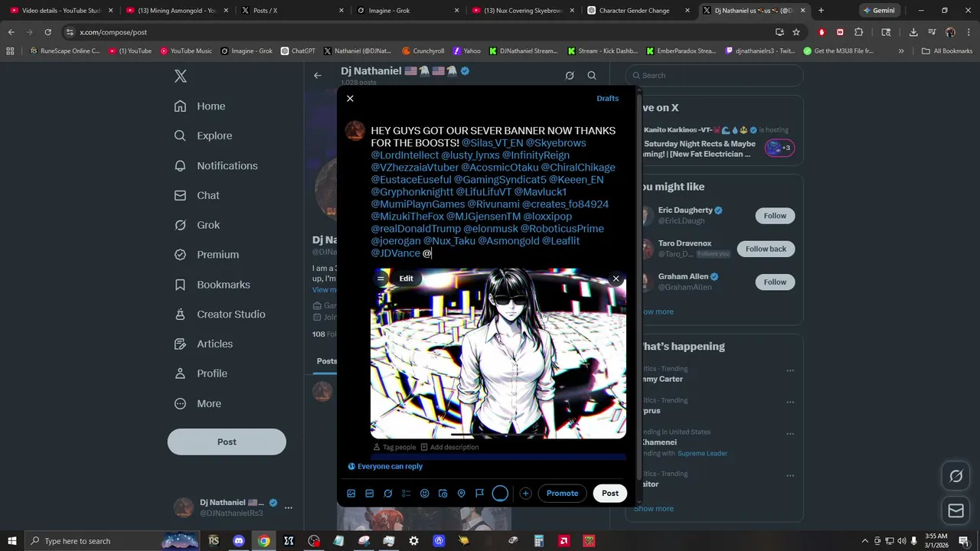Open Grok enhance icon in composer toolbar

[x=388, y=494]
